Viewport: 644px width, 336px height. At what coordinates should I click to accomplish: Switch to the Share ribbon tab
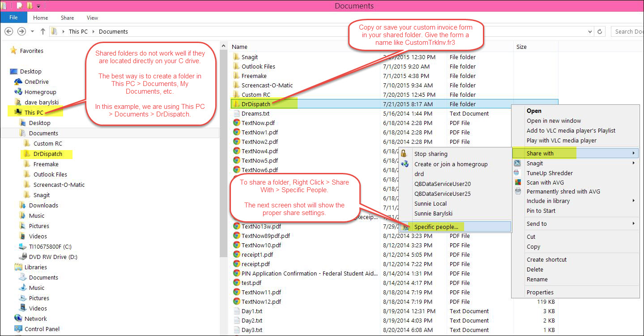68,18
